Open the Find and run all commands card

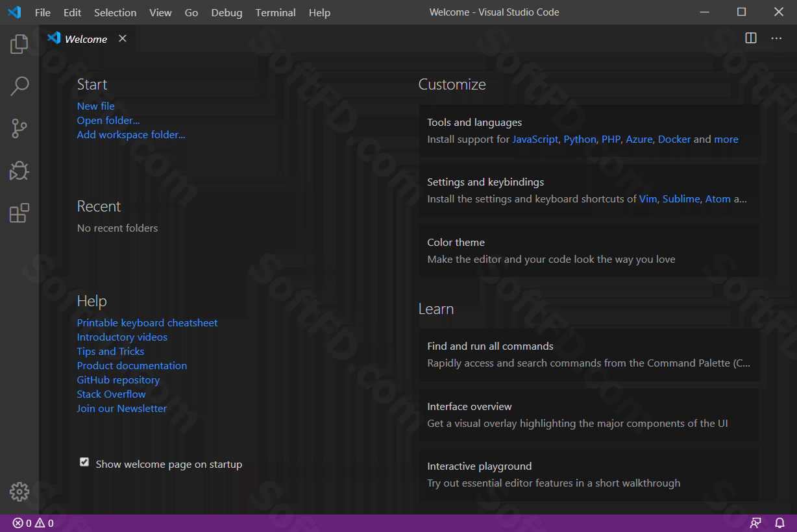click(x=589, y=355)
